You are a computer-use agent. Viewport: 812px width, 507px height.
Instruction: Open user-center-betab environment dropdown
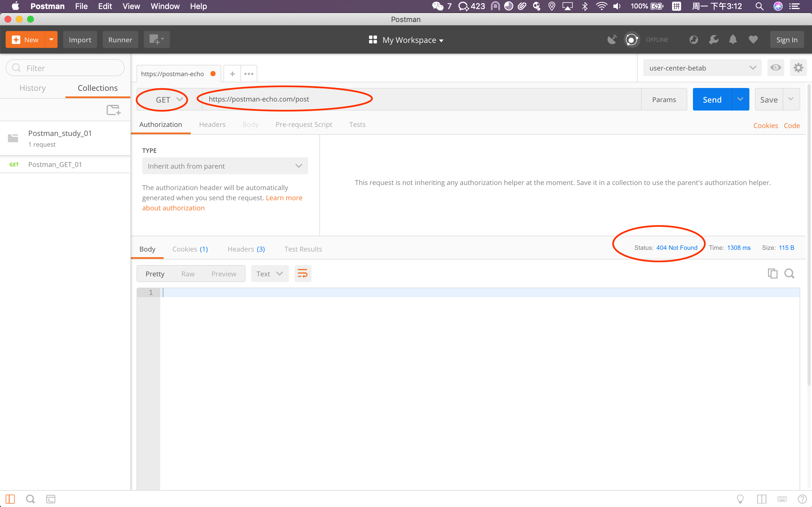pos(702,68)
